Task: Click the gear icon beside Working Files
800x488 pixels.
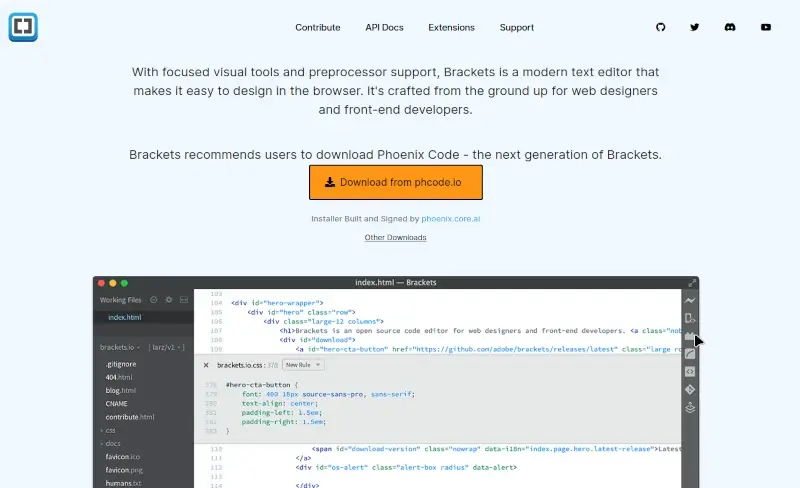Action: pos(169,300)
